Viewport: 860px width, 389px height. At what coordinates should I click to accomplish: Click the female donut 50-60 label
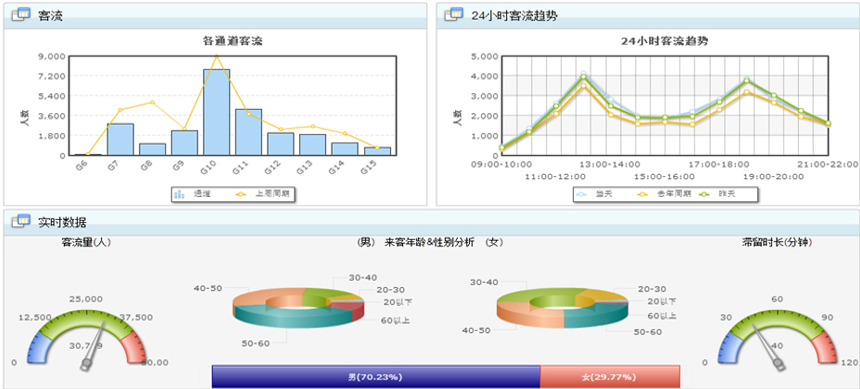point(647,332)
